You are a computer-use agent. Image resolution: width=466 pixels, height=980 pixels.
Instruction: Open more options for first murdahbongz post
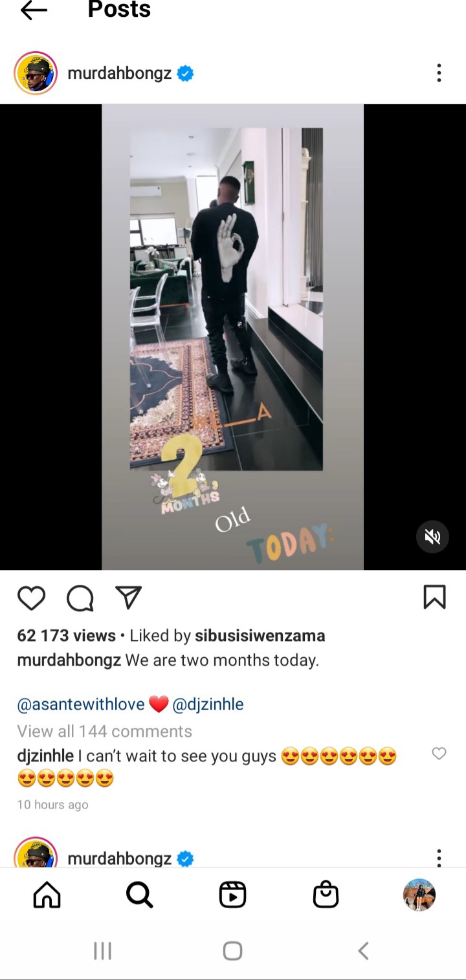tap(439, 73)
